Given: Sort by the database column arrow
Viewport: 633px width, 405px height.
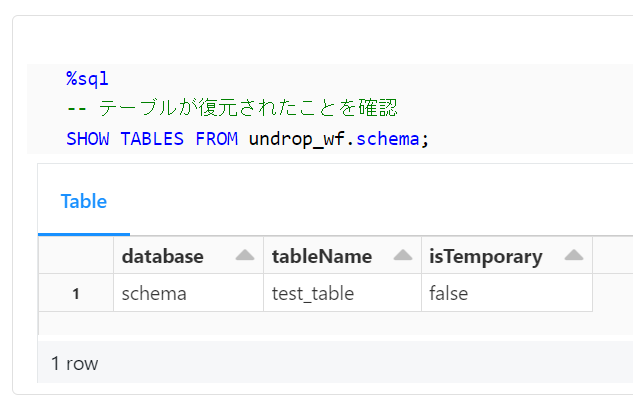Looking at the screenshot, I should pos(245,257).
